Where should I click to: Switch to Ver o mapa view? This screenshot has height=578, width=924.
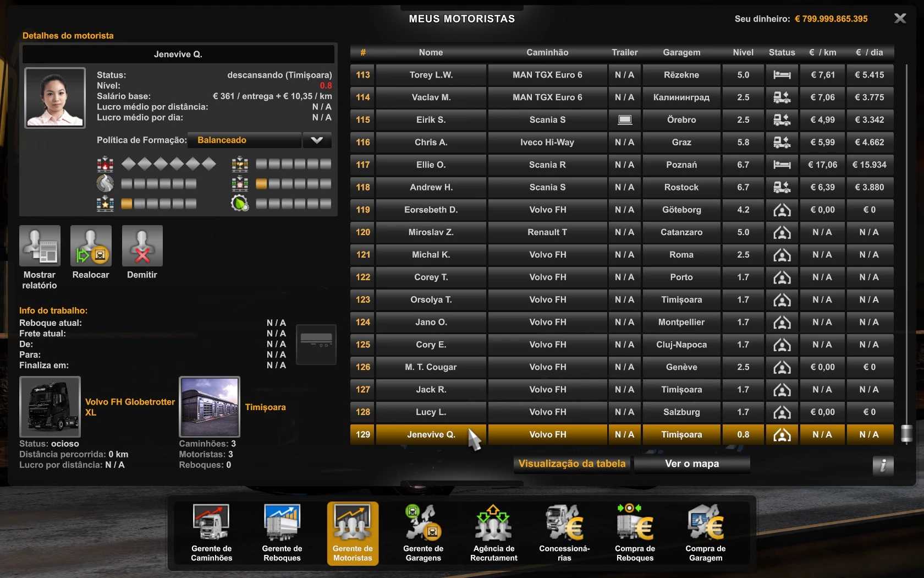pyautogui.click(x=691, y=464)
